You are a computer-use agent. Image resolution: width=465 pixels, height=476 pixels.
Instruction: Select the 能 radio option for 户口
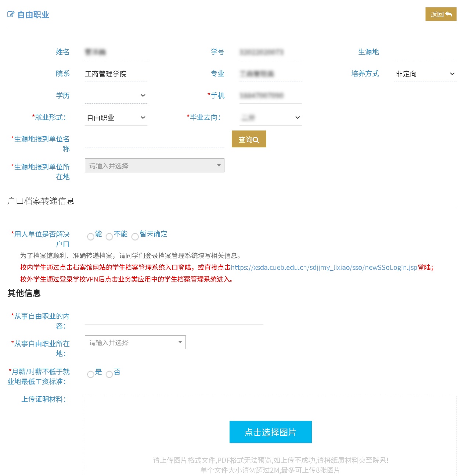(91, 237)
